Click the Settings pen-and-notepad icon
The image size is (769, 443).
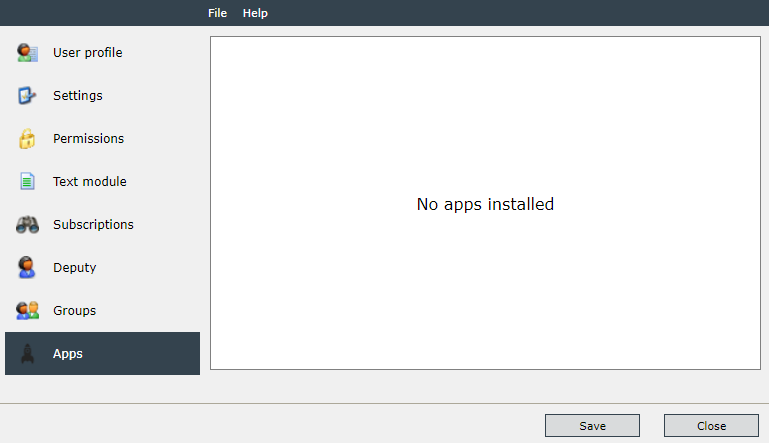click(x=27, y=95)
